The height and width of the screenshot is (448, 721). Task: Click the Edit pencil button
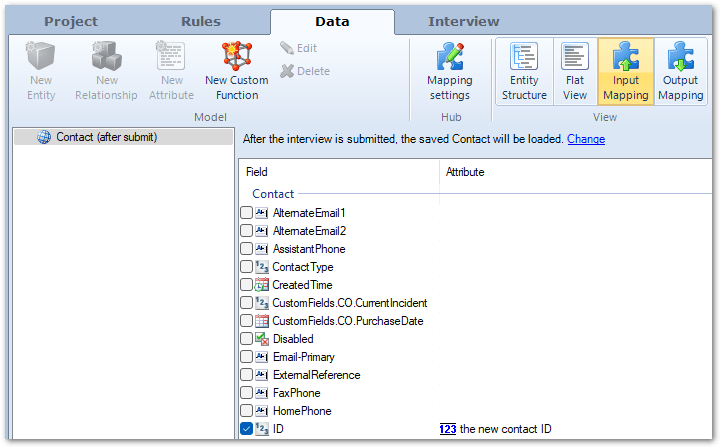coord(298,48)
